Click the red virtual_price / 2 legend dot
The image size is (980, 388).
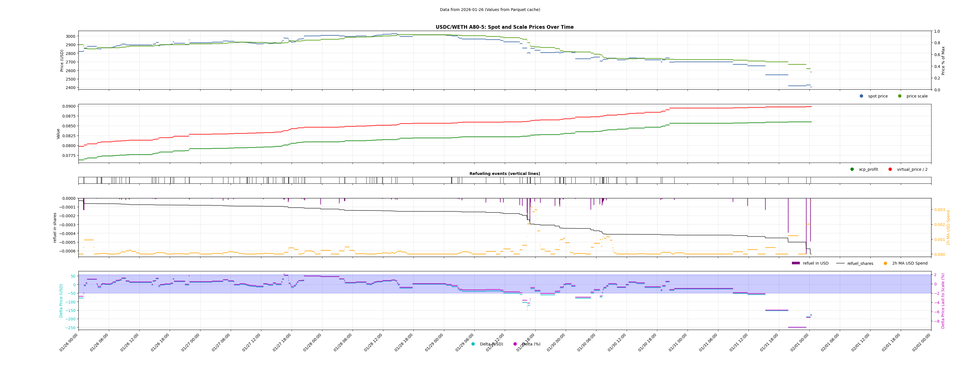[x=890, y=170]
